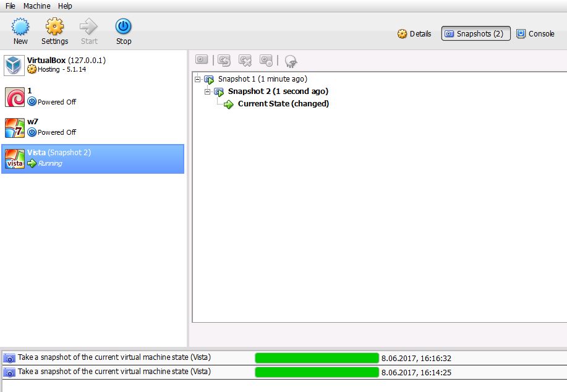This screenshot has height=392, width=567.
Task: Open the Machine menu
Action: click(36, 6)
